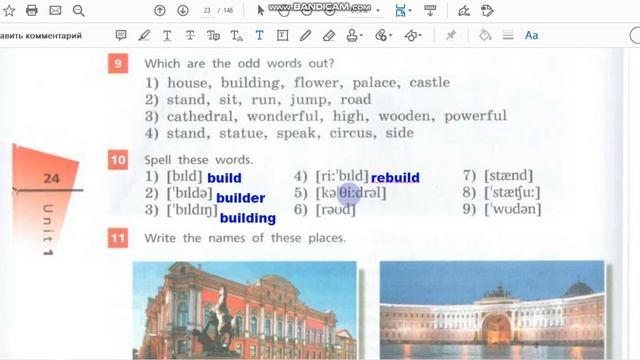Click the page number 24 on margin
Screen dimensions: 640x360
click(x=51, y=178)
